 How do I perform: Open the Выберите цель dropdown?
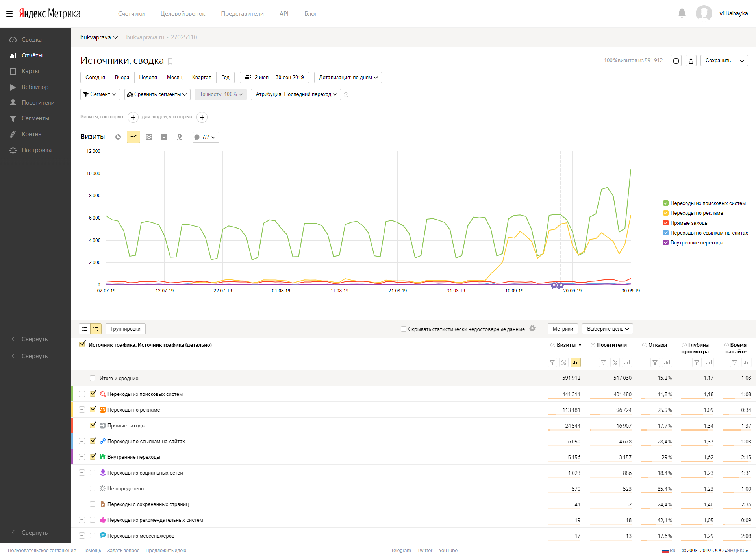point(607,329)
